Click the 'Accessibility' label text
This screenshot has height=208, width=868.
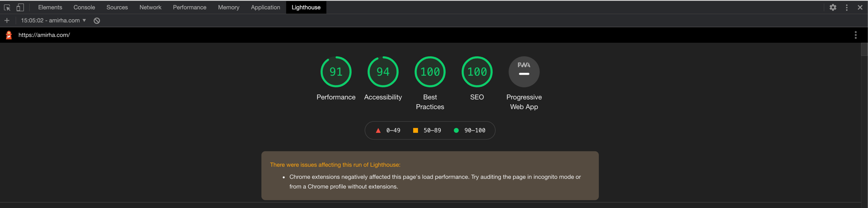tap(383, 97)
